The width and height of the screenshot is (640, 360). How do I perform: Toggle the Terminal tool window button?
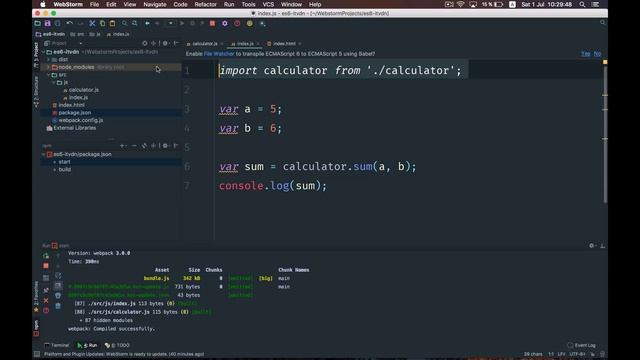(57, 345)
